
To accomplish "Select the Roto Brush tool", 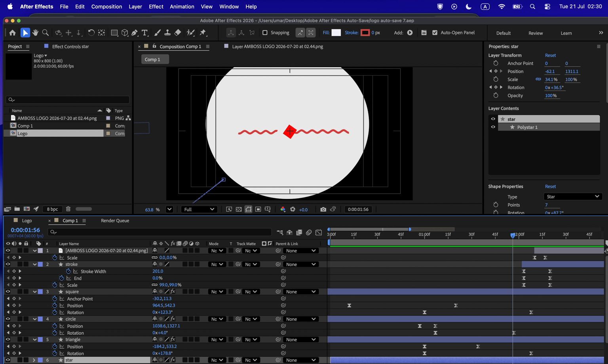I will (191, 33).
